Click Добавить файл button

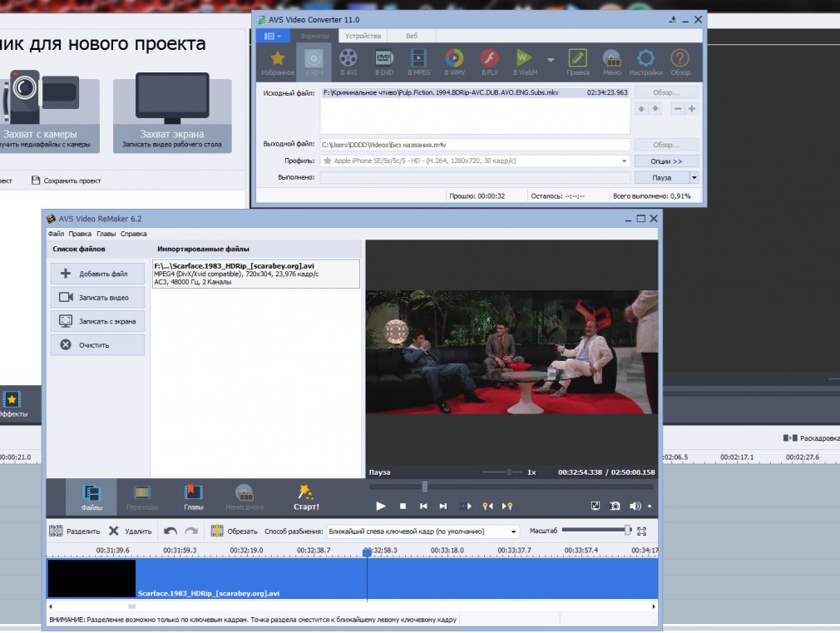97,274
